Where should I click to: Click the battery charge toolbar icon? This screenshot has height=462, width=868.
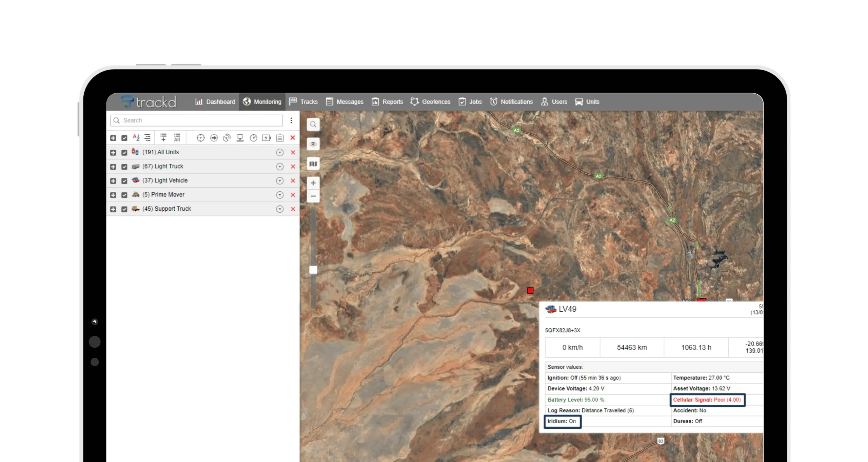pyautogui.click(x=266, y=138)
